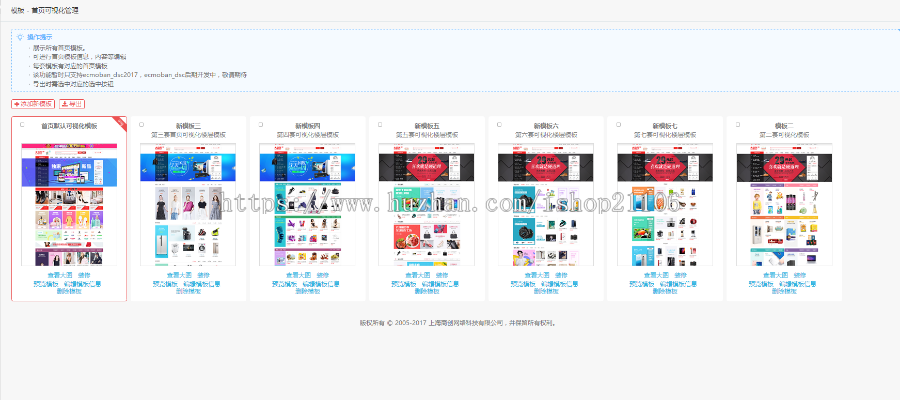
Task: Click 编辑模板信息 under 模板二
Action: [x=798, y=284]
